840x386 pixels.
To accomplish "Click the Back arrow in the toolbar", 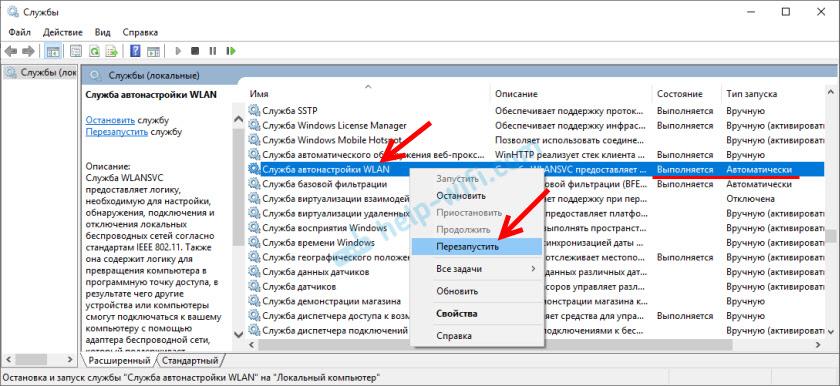I will click(10, 51).
